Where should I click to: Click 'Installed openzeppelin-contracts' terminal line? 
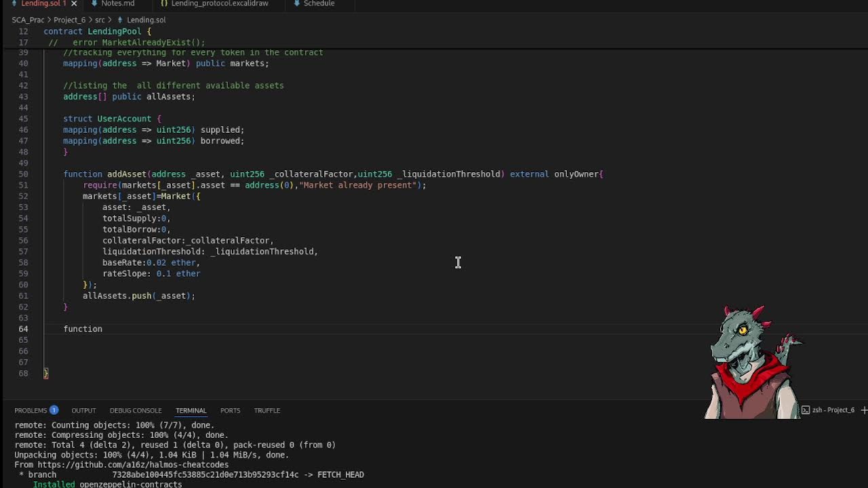(107, 484)
